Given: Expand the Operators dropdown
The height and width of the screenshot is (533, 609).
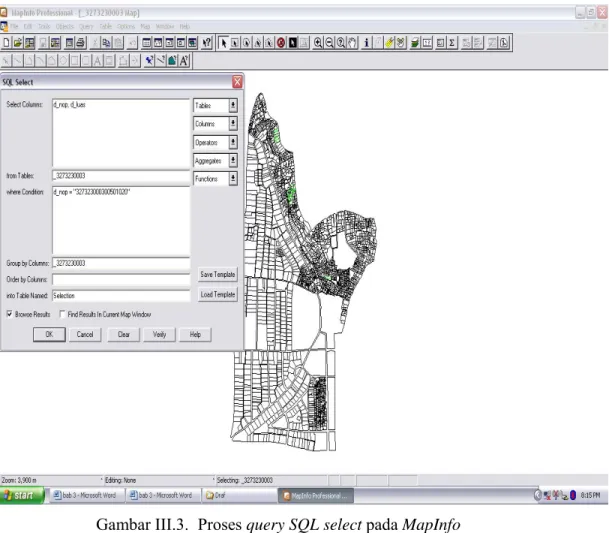Looking at the screenshot, I should click(x=233, y=142).
